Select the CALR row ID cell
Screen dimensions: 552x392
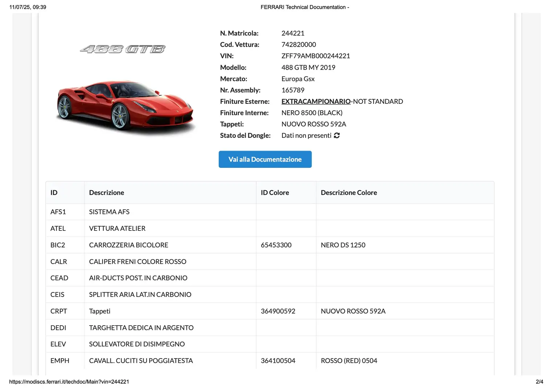point(65,262)
